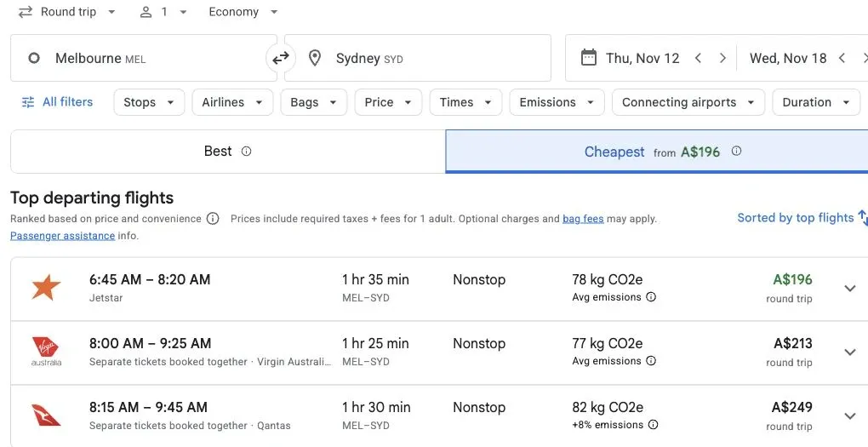
Task: Click the Qantas +8% emissions info icon
Action: [654, 425]
